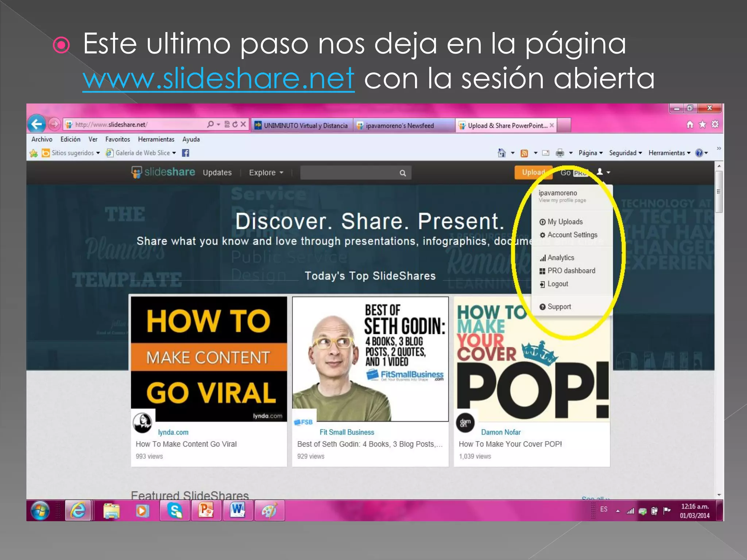Click the Updates link in SlideShare header
This screenshot has width=747, height=560.
pyautogui.click(x=217, y=172)
